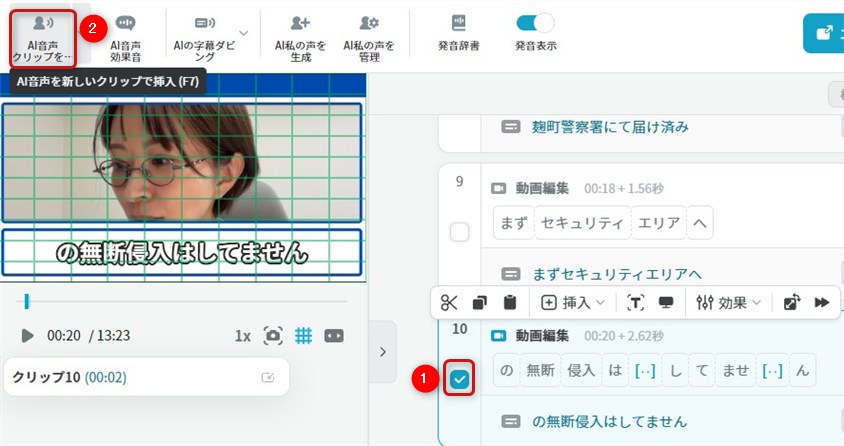Toggle the grid overlay icon
This screenshot has width=844, height=446.
click(x=304, y=336)
